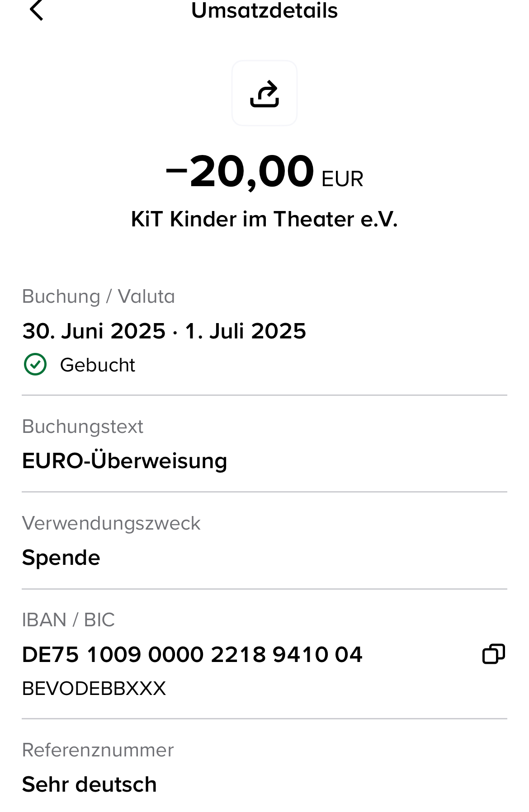Tap the Buchung / Valuta label

(x=99, y=296)
